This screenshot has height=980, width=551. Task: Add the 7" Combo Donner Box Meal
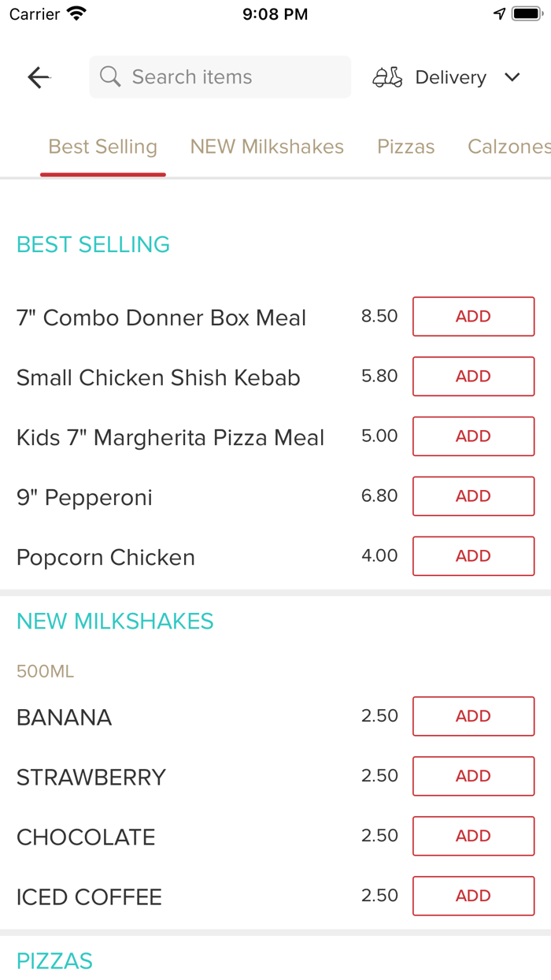click(473, 316)
